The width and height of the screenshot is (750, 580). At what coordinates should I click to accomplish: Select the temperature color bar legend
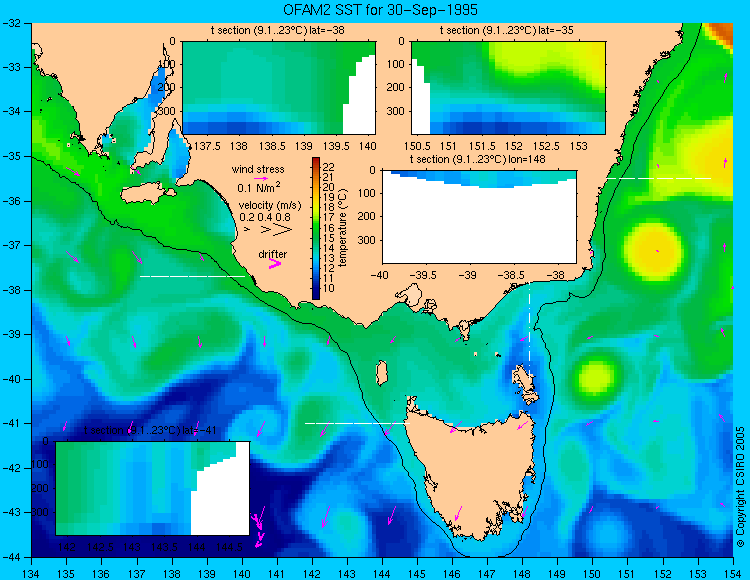click(x=316, y=228)
